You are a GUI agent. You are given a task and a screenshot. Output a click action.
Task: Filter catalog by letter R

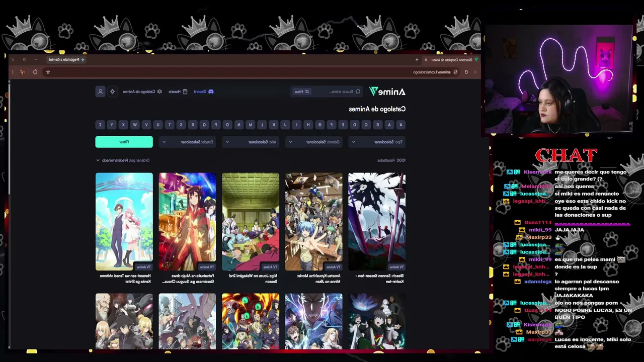tap(192, 125)
